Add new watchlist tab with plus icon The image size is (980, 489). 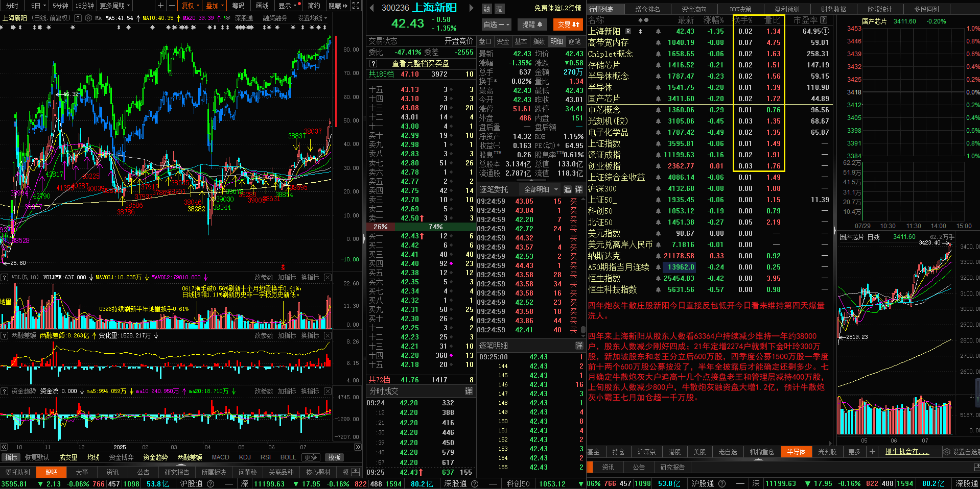pos(872,452)
